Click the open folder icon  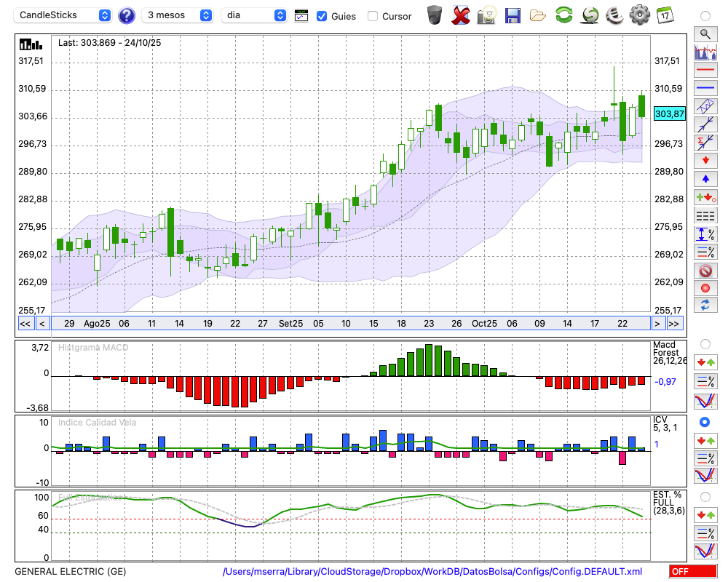[538, 16]
